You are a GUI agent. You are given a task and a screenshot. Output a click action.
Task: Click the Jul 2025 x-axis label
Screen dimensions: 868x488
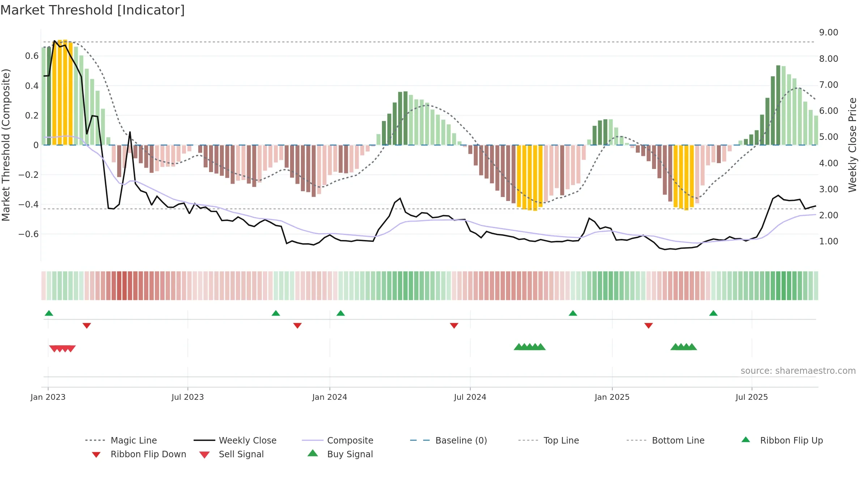click(x=752, y=397)
